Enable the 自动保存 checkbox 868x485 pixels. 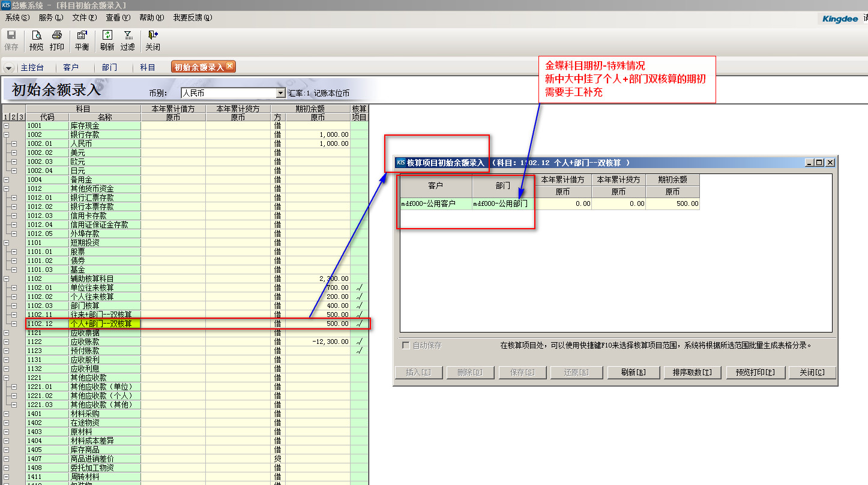406,346
